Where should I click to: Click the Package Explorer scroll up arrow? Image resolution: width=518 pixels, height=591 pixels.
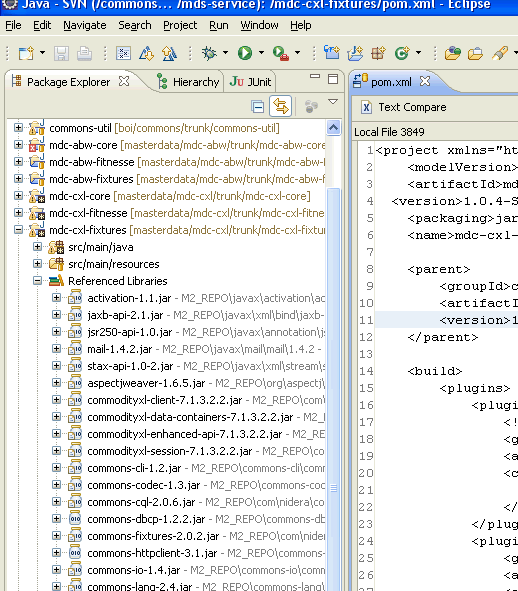333,128
